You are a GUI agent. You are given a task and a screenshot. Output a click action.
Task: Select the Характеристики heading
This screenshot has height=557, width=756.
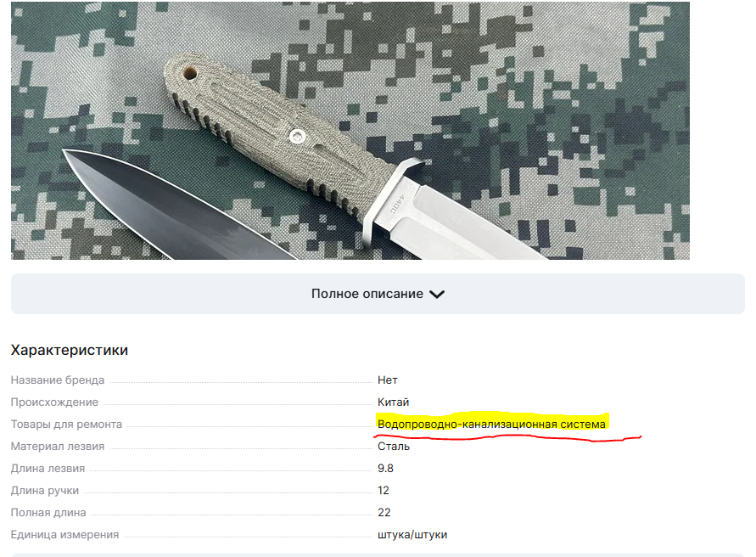click(x=70, y=350)
